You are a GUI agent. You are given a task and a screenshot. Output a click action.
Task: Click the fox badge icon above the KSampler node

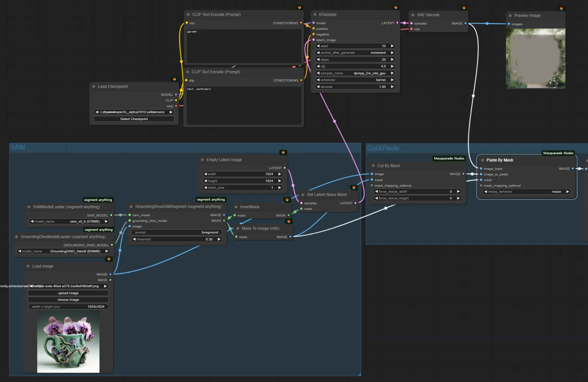tap(396, 7)
